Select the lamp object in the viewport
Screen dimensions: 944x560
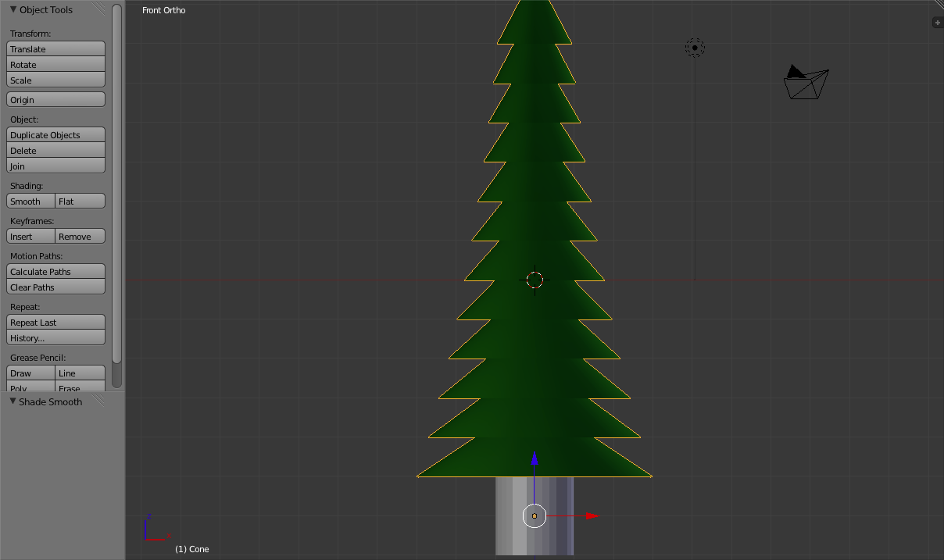point(695,48)
